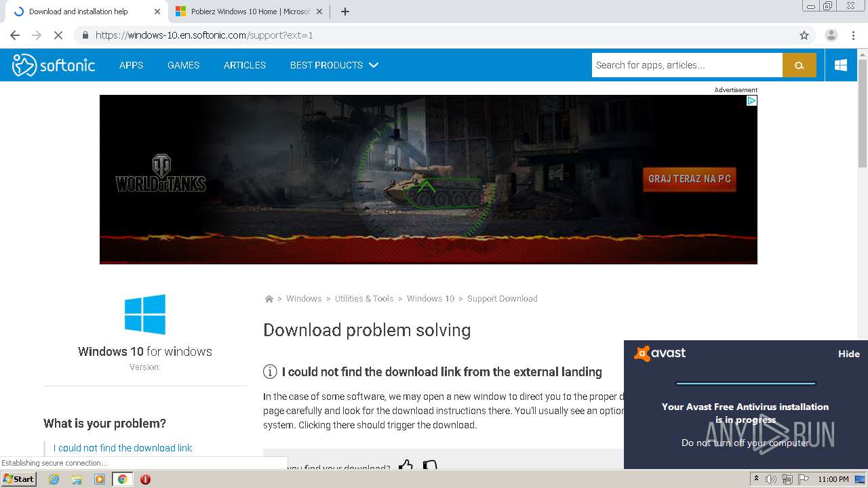Click 'GRAJ TERAZ NA PC' ad button
This screenshot has width=868, height=488.
(690, 179)
